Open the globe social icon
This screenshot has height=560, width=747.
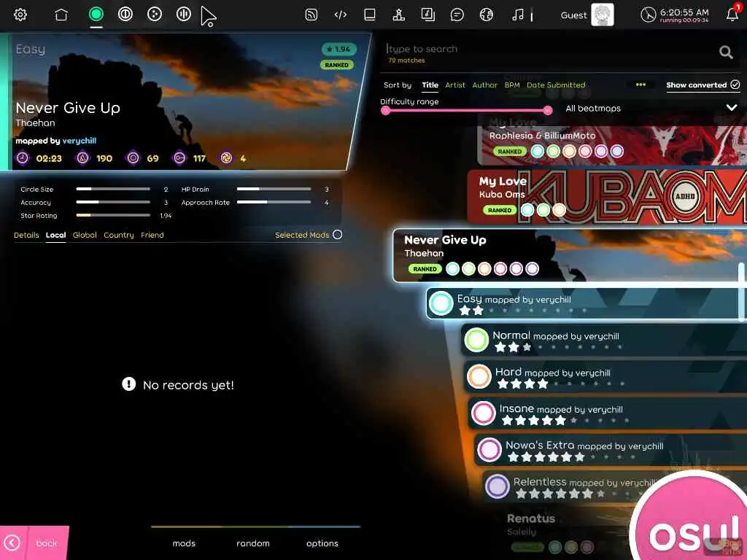pos(486,15)
